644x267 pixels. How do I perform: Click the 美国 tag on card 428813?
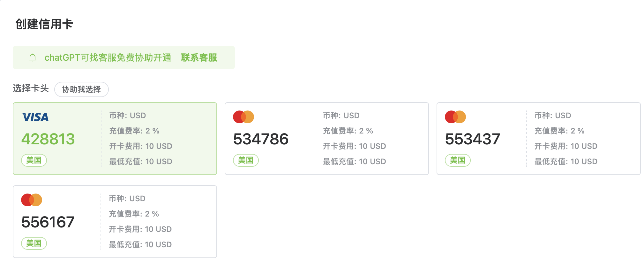(x=34, y=160)
